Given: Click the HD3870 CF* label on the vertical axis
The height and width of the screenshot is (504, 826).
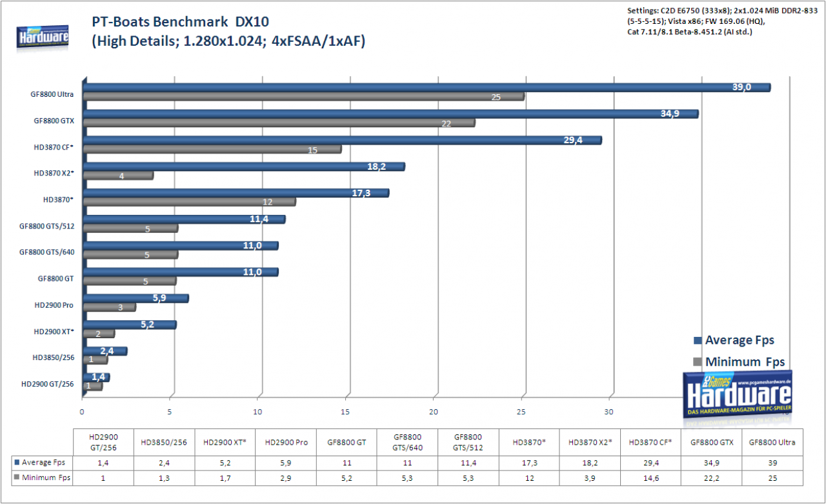Looking at the screenshot, I should tap(54, 146).
